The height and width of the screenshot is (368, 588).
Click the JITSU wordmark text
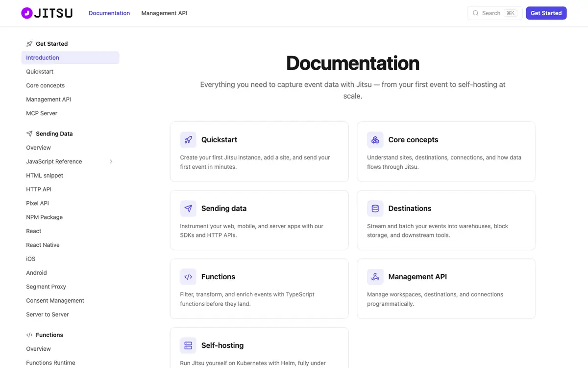53,13
